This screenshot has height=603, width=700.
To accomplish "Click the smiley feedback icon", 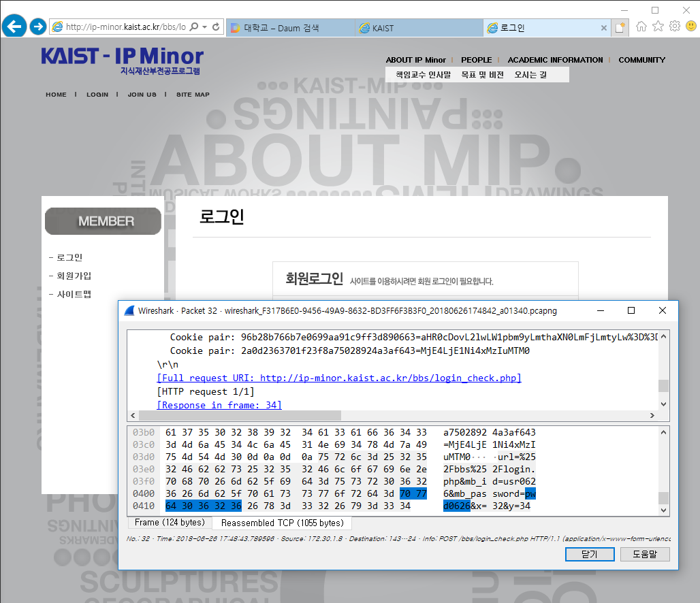I will tap(691, 27).
